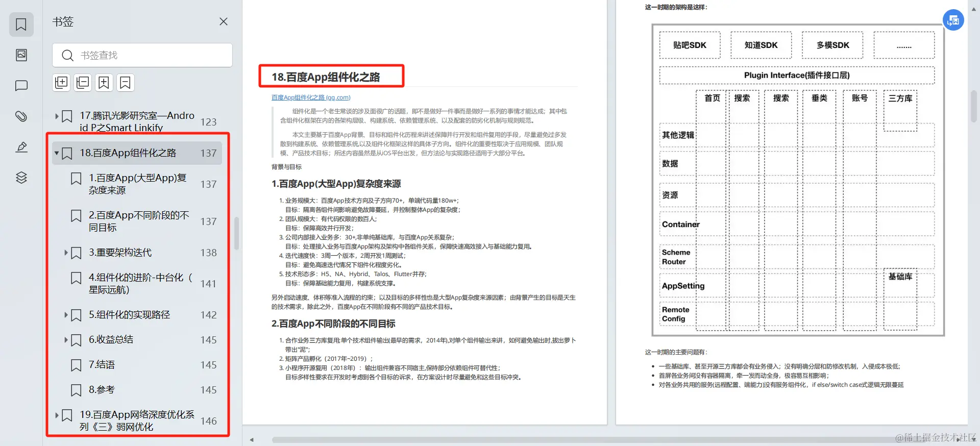Collapse bookmark 18.百度App组件化之路
The image size is (980, 446).
(x=57, y=153)
